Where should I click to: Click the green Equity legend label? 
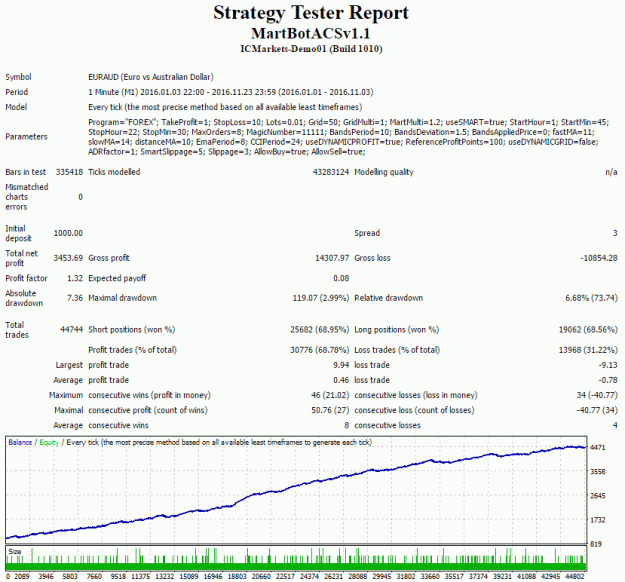[49, 442]
